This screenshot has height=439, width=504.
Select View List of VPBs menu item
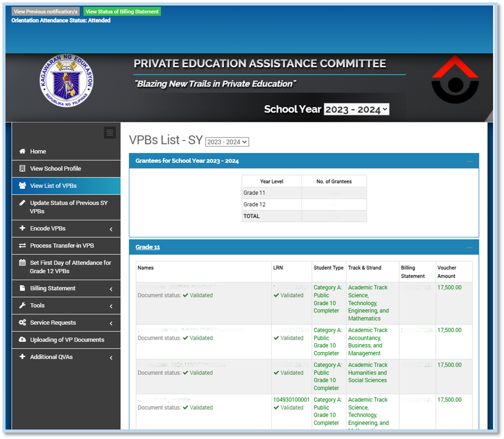coord(66,186)
